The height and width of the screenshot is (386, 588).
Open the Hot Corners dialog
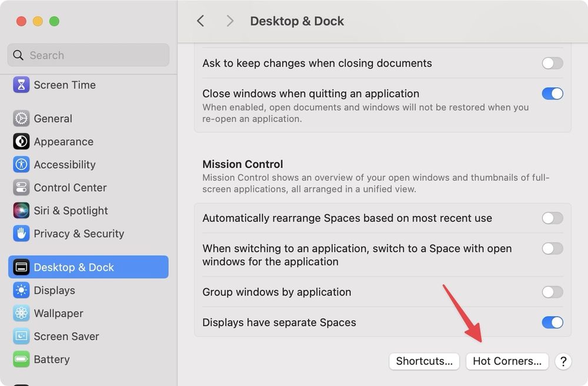[507, 361]
